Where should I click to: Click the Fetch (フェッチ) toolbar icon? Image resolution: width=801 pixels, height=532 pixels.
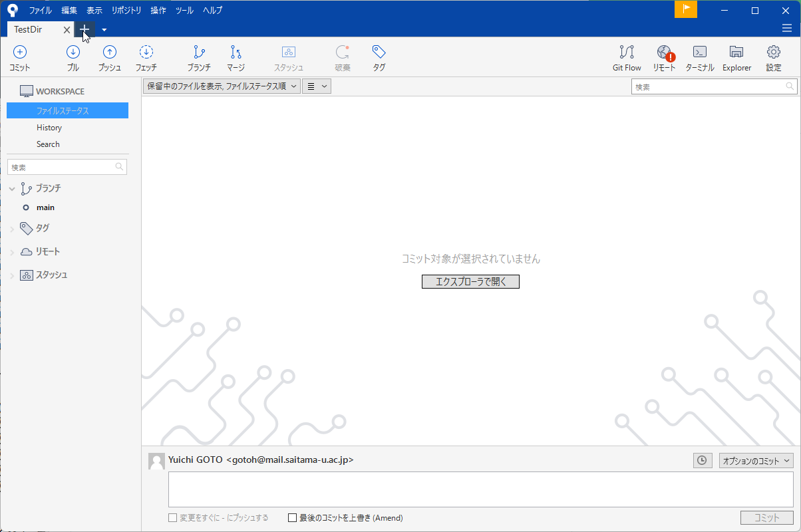point(146,52)
